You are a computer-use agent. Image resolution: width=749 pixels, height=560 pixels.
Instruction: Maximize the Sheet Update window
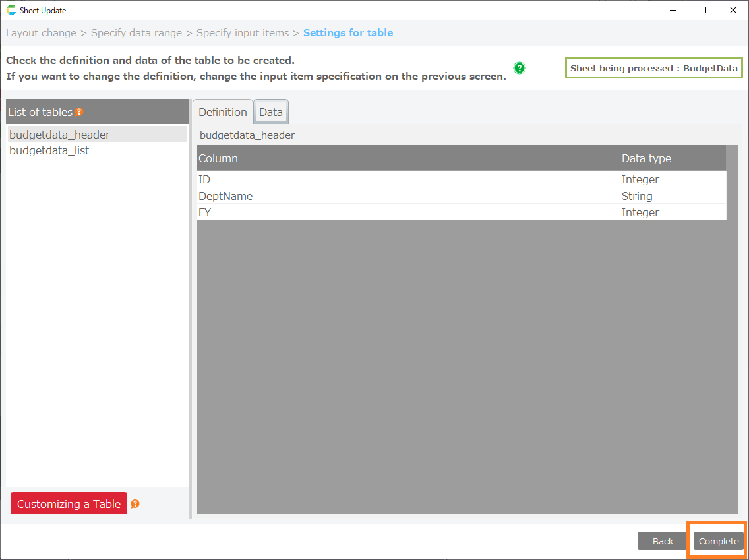[x=703, y=10]
